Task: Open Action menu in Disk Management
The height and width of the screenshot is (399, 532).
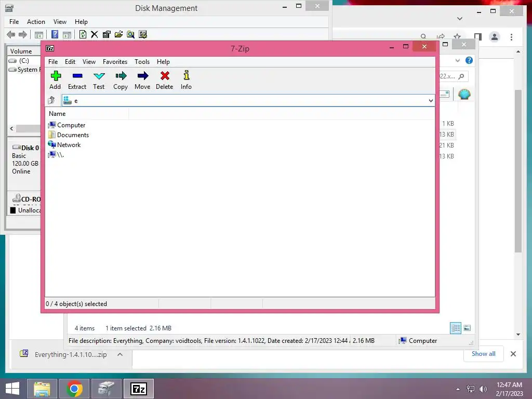Action: click(x=36, y=22)
